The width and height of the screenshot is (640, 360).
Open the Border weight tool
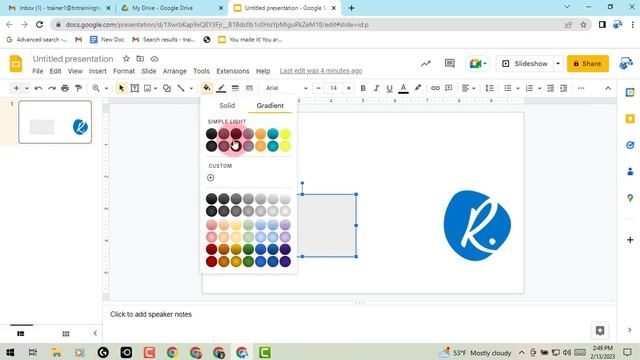(x=235, y=88)
